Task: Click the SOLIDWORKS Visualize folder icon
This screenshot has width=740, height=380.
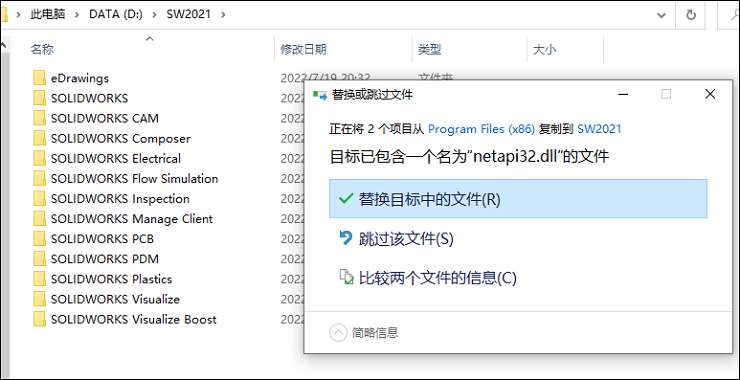Action: [39, 299]
